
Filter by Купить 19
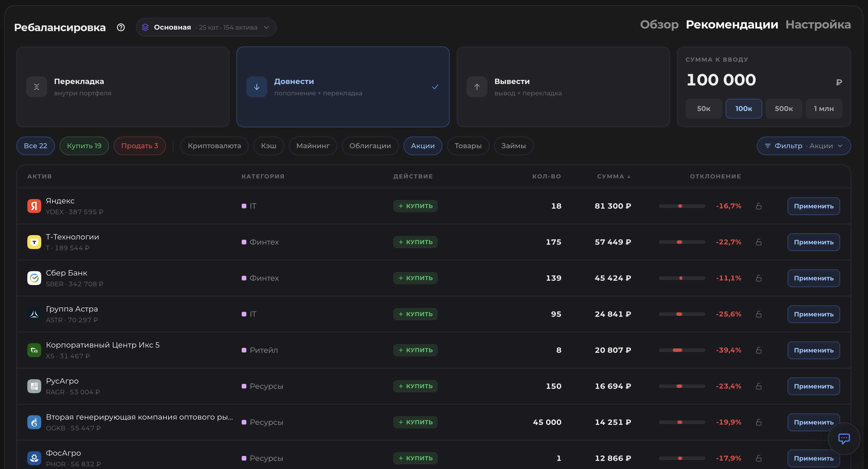tap(84, 146)
